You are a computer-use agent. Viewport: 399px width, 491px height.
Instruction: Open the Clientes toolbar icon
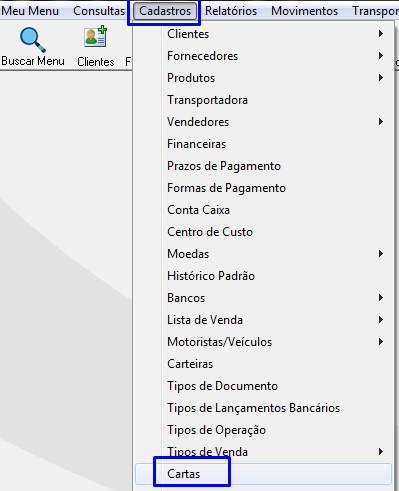[95, 36]
